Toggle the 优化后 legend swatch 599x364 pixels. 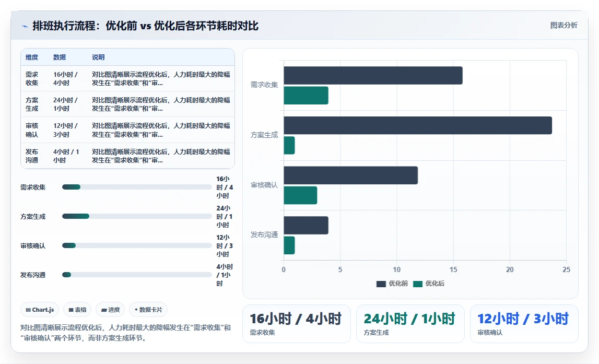(418, 284)
